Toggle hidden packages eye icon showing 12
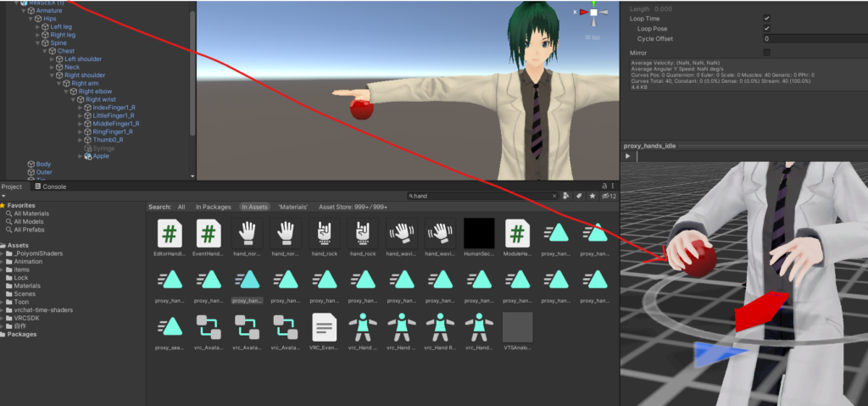Image resolution: width=868 pixels, height=406 pixels. (x=609, y=196)
